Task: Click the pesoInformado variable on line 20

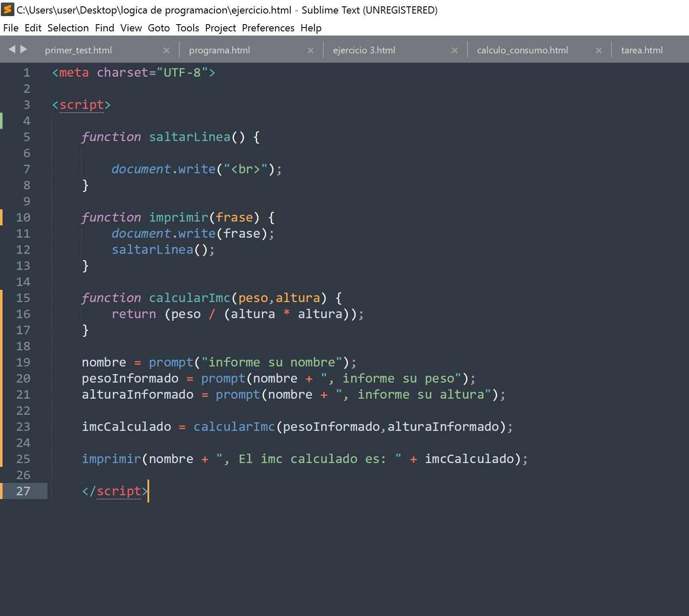Action: point(130,379)
